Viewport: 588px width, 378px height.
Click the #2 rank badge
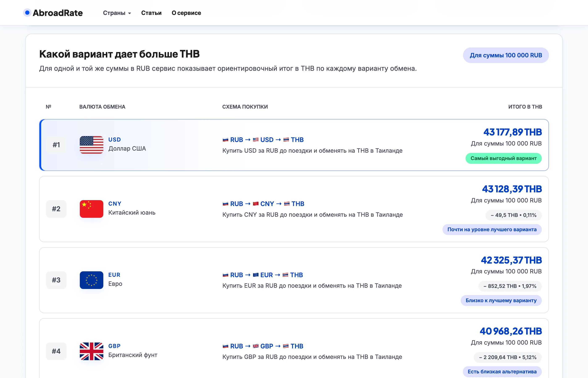click(x=56, y=209)
